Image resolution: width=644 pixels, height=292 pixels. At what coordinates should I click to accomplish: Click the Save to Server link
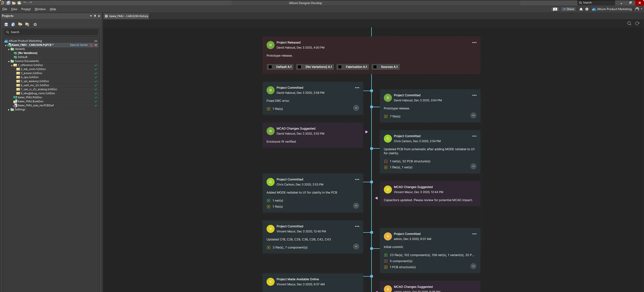click(x=79, y=45)
